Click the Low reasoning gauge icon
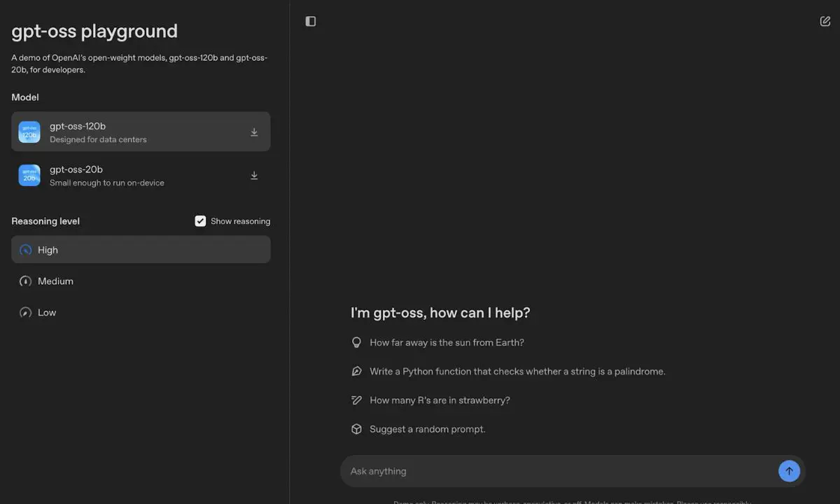The height and width of the screenshot is (504, 840). (x=26, y=313)
